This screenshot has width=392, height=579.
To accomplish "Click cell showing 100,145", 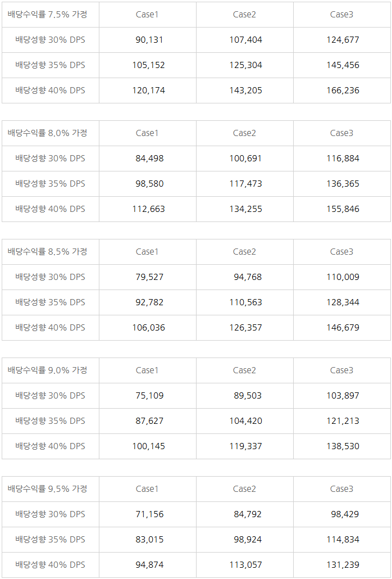I will pyautogui.click(x=149, y=446).
